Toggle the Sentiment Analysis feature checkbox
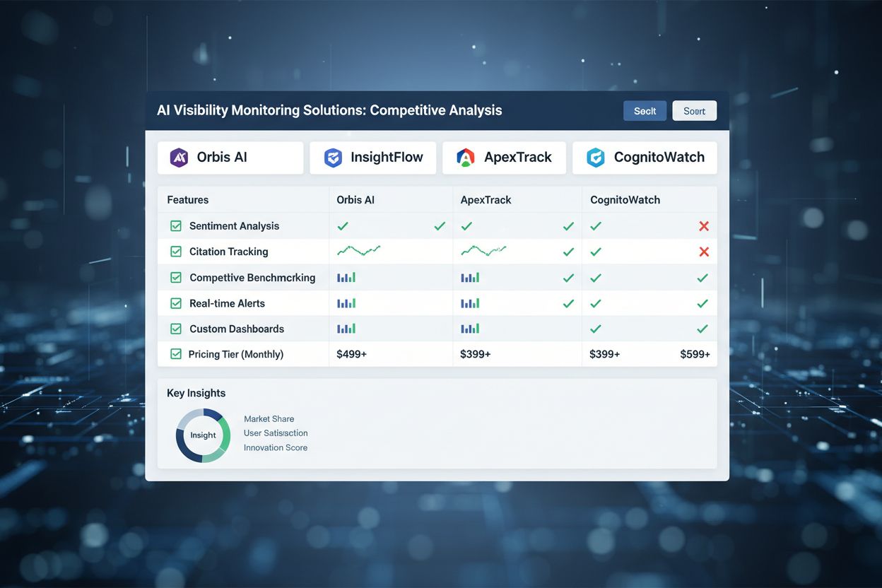This screenshot has height=588, width=882. point(175,225)
